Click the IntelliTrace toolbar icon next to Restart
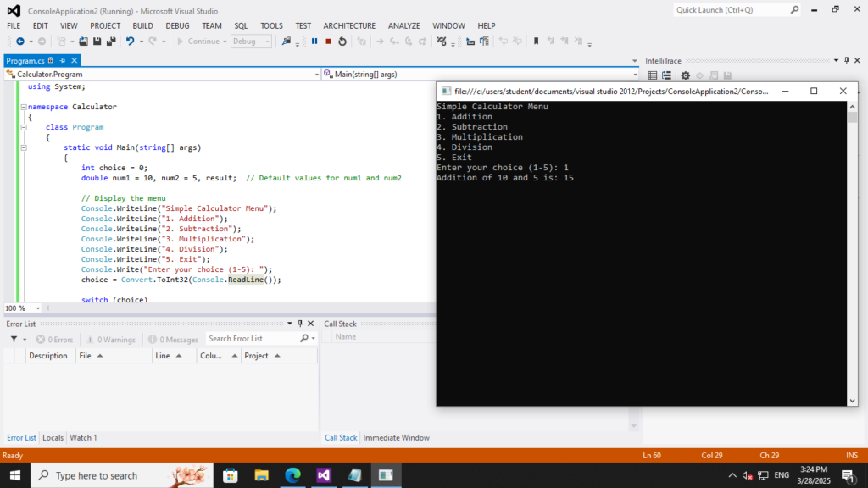This screenshot has height=488, width=868. pos(361,42)
